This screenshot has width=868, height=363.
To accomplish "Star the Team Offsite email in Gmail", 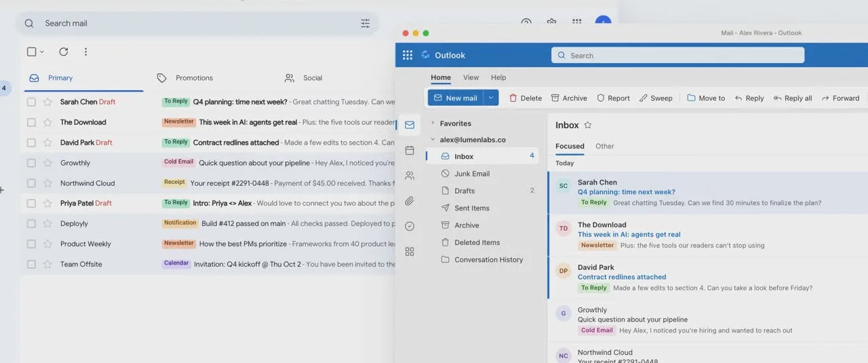I will (47, 264).
